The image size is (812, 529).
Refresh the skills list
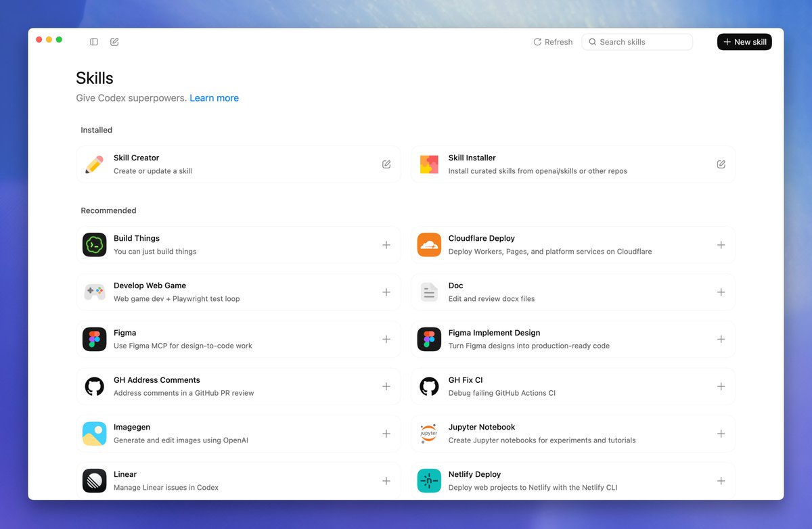point(553,42)
